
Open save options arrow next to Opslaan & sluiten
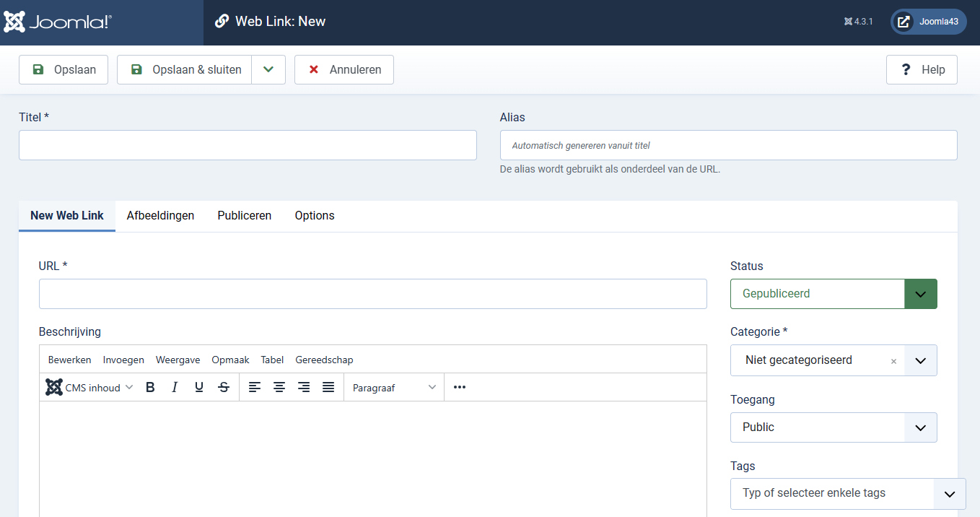click(268, 70)
